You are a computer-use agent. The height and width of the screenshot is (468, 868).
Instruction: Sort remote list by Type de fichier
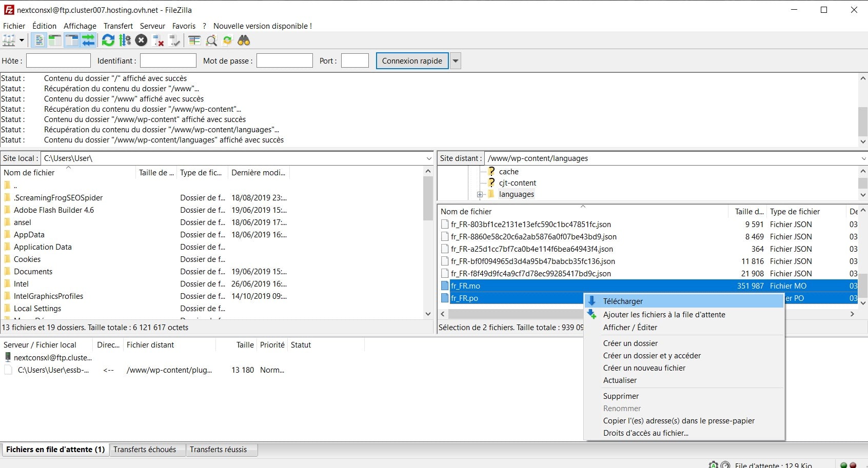tap(805, 212)
